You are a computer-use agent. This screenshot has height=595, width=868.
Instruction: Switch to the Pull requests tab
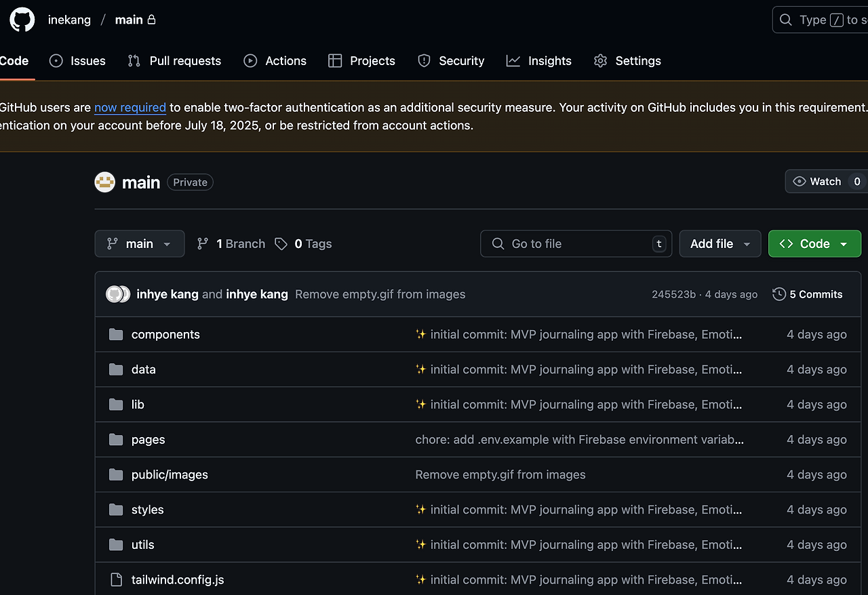click(174, 61)
